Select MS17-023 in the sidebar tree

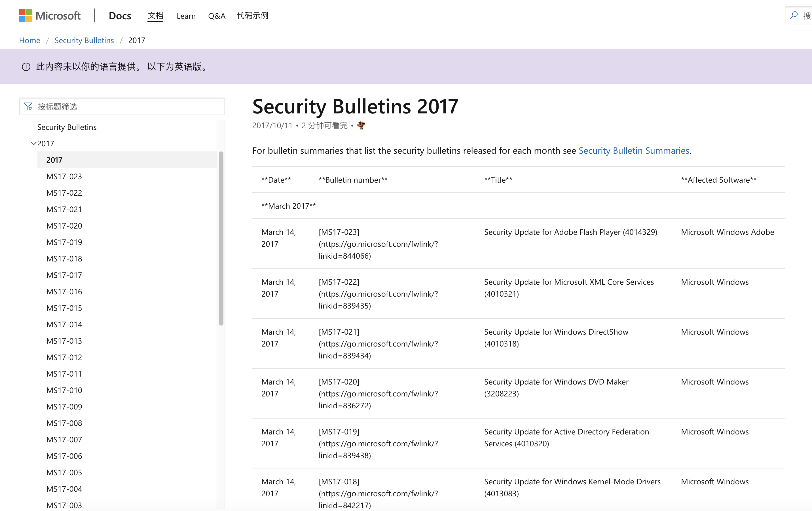(x=64, y=176)
